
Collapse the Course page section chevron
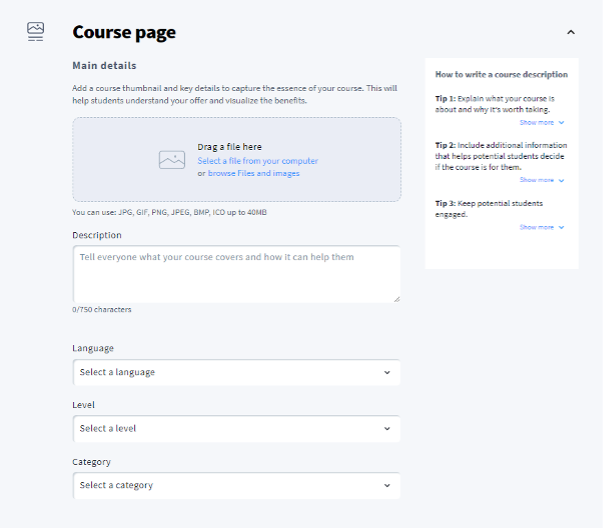[571, 33]
